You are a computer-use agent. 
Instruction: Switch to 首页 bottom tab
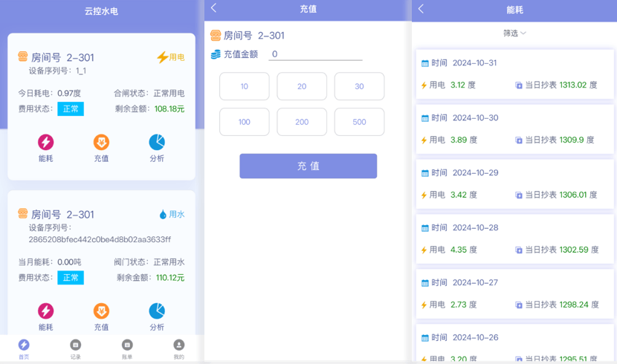coord(24,348)
